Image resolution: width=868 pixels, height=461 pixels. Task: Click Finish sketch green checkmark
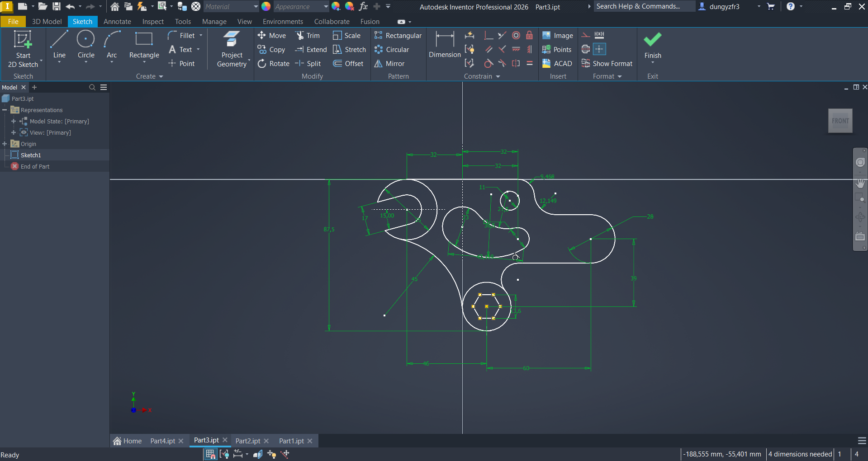[652, 41]
